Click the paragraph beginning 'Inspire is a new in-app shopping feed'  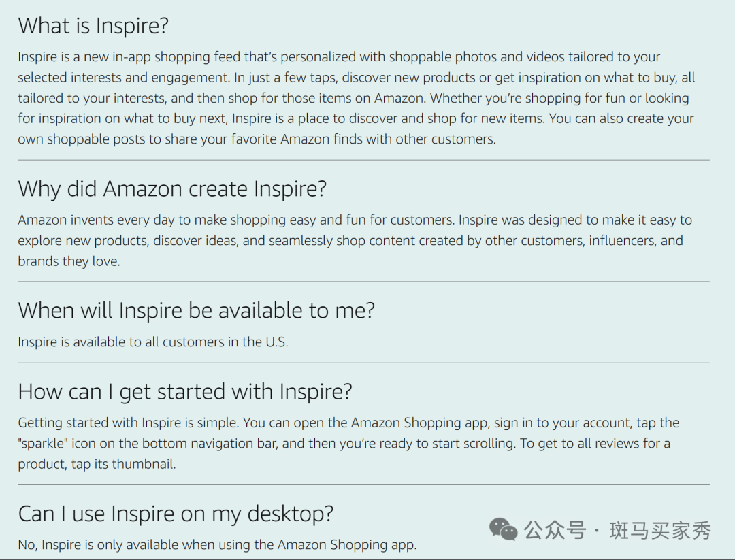[356, 98]
